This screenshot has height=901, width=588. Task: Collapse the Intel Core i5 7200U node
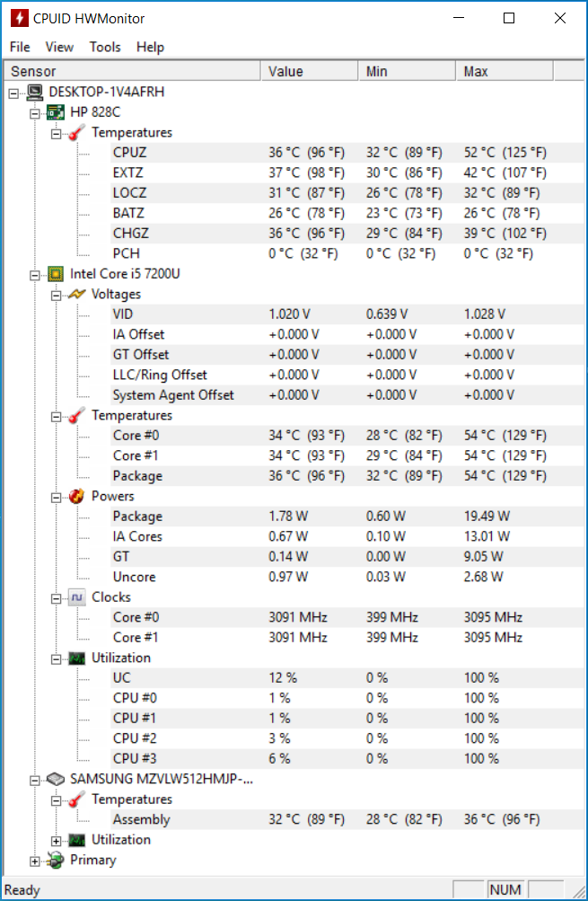(x=35, y=275)
